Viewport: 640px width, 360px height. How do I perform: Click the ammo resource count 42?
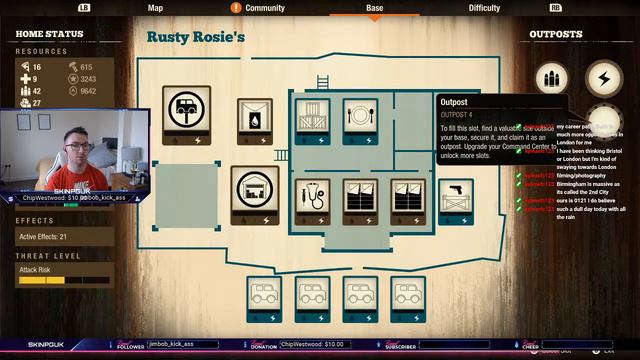click(x=31, y=91)
